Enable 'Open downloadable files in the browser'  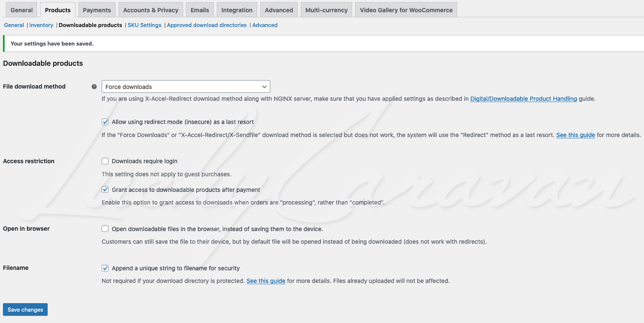pos(105,229)
